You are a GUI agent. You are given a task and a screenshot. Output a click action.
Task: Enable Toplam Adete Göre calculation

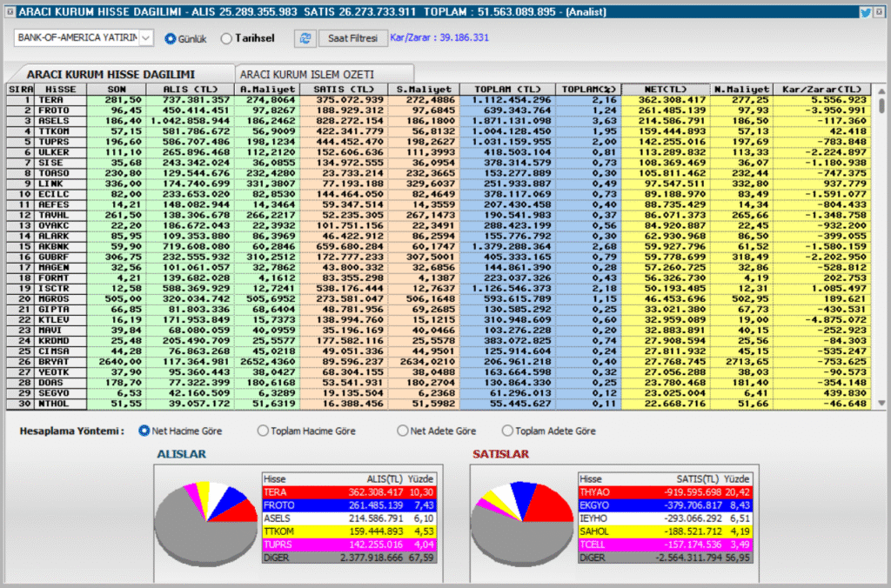tap(506, 431)
